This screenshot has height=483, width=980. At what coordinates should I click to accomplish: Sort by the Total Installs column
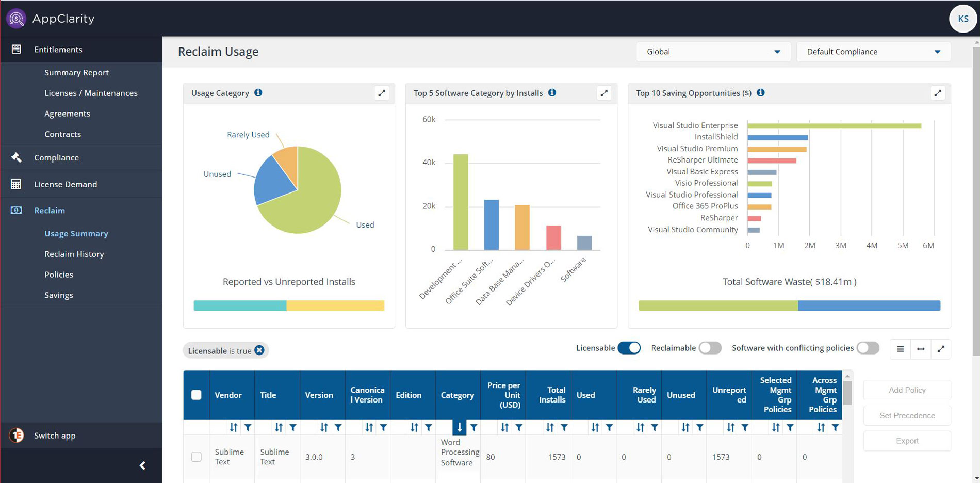click(550, 427)
